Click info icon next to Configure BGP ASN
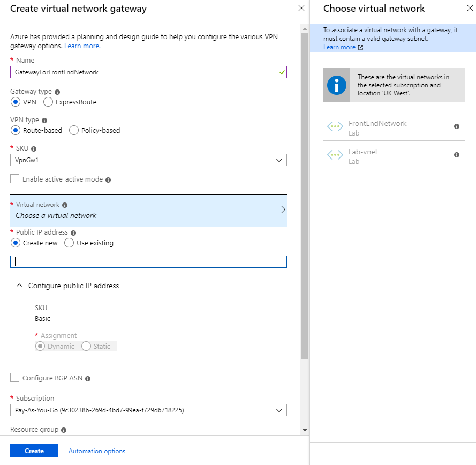Image resolution: width=476 pixels, height=465 pixels. click(88, 379)
